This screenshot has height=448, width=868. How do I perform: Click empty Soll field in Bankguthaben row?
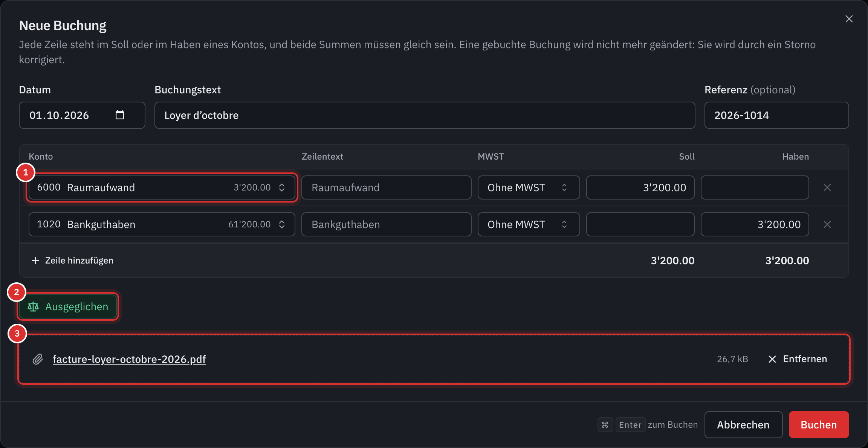(640, 224)
